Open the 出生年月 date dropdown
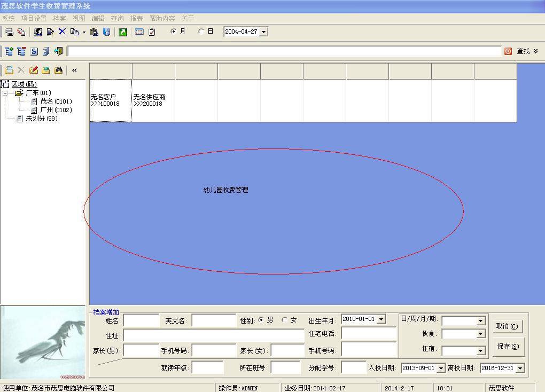This screenshot has height=392, width=545. (x=381, y=319)
